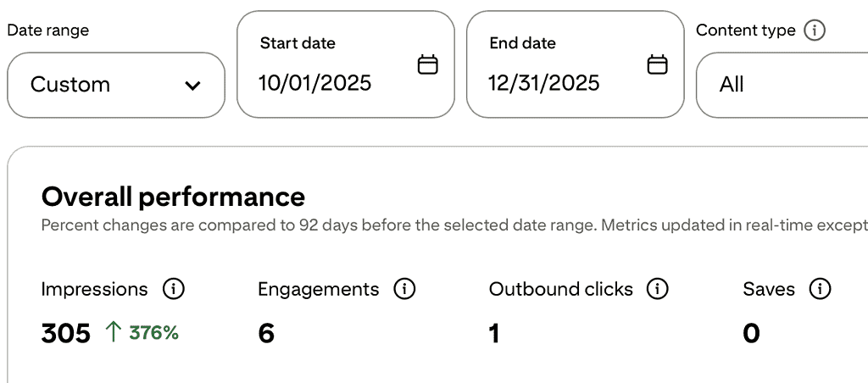Open the End date calendar picker icon
The image size is (868, 383).
(x=657, y=64)
